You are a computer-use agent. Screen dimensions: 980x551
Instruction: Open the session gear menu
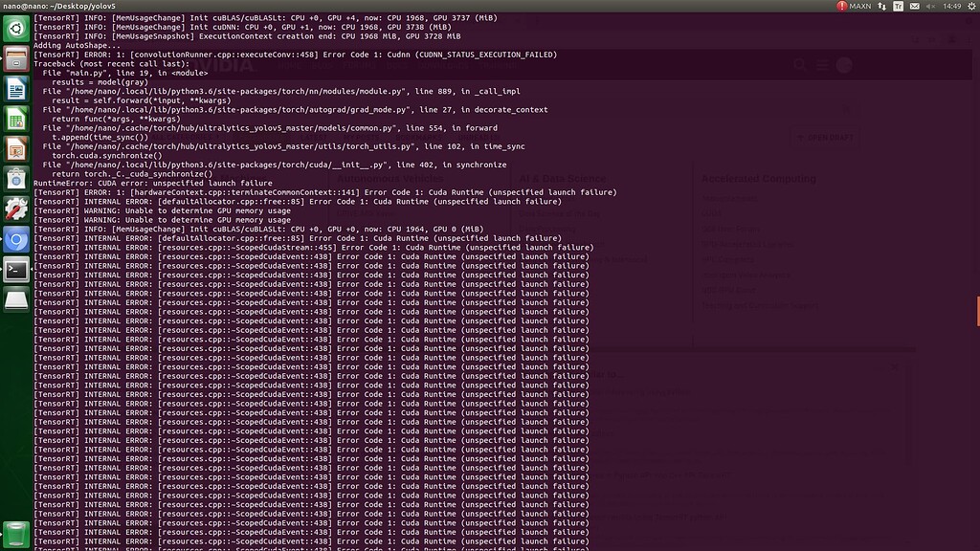point(971,7)
